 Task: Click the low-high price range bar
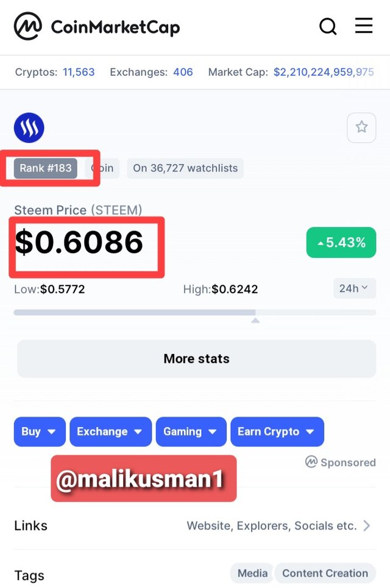(x=195, y=312)
